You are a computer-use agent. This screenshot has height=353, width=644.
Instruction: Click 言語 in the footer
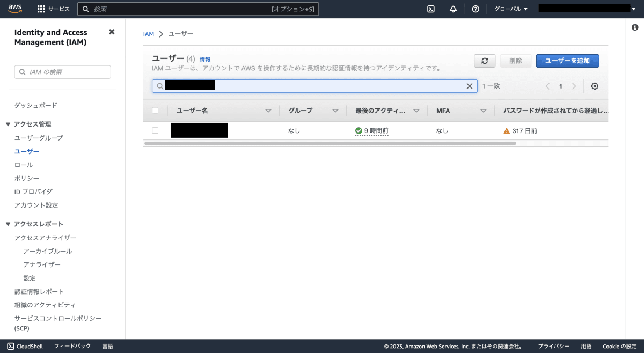tap(108, 346)
